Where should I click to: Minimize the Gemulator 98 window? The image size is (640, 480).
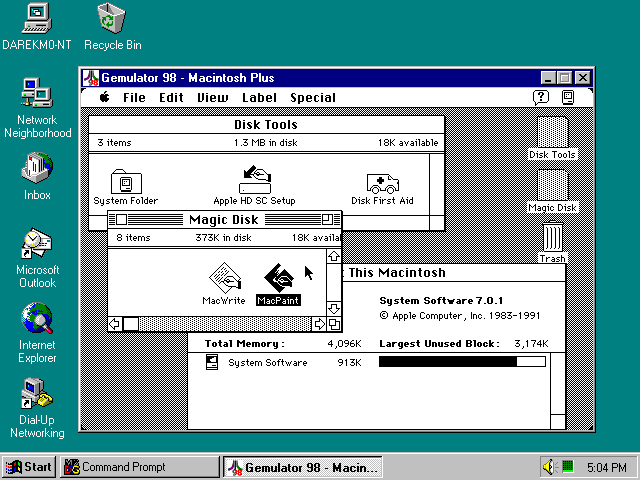pyautogui.click(x=548, y=78)
